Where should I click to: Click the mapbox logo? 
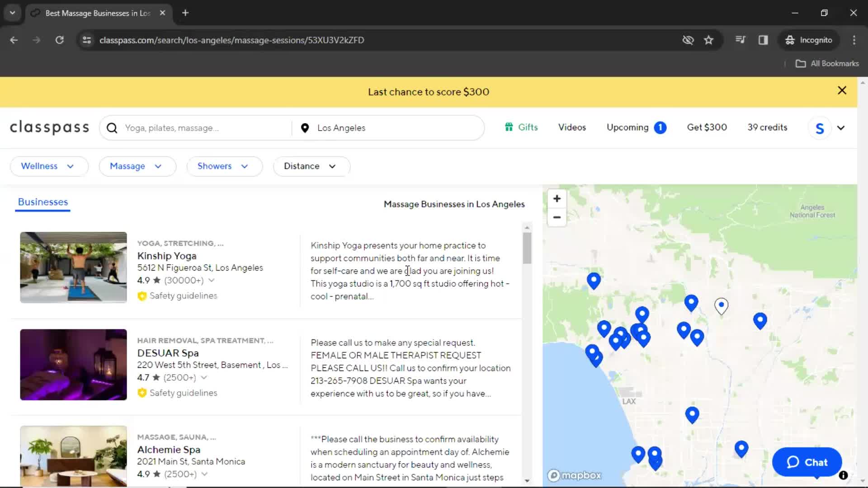575,475
